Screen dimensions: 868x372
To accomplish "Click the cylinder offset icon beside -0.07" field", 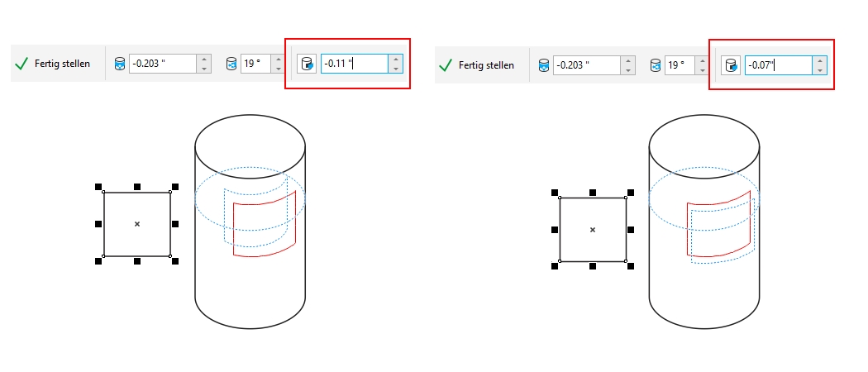I will [x=731, y=65].
